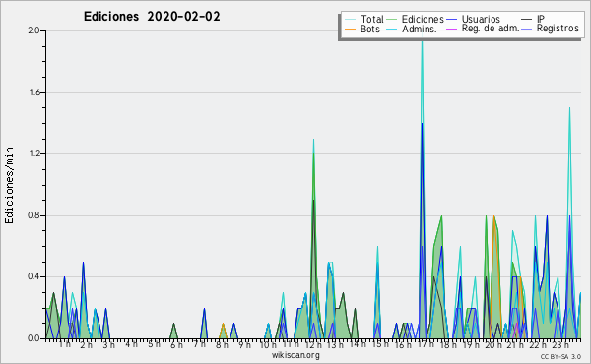
Task: Click the '13 h' x-axis label
Action: pos(335,344)
